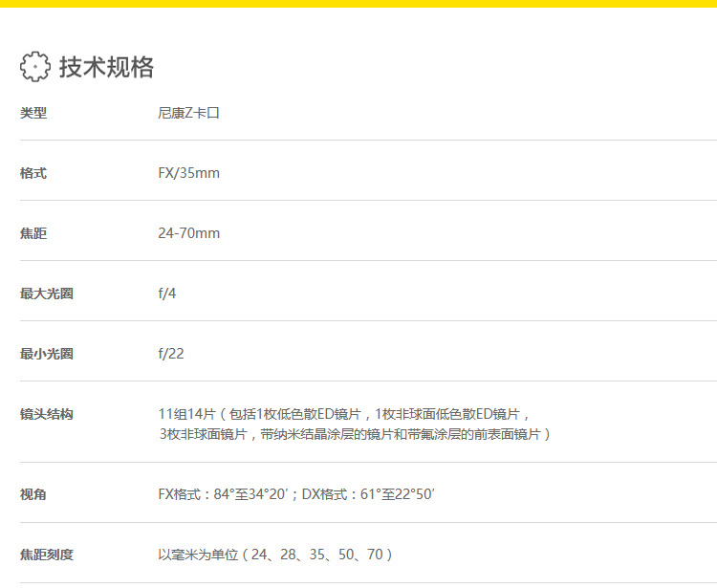
Task: Select the 最大光圈 row label
Action: tap(47, 294)
